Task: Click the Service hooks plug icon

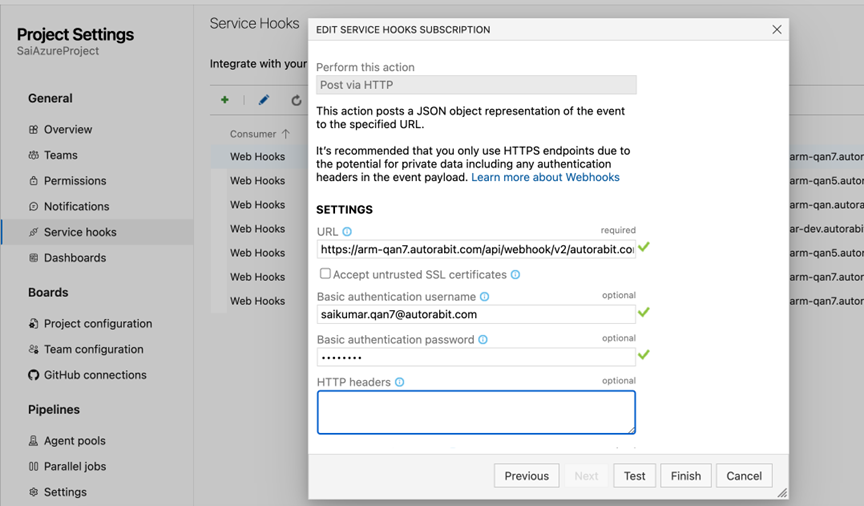Action: click(x=34, y=232)
